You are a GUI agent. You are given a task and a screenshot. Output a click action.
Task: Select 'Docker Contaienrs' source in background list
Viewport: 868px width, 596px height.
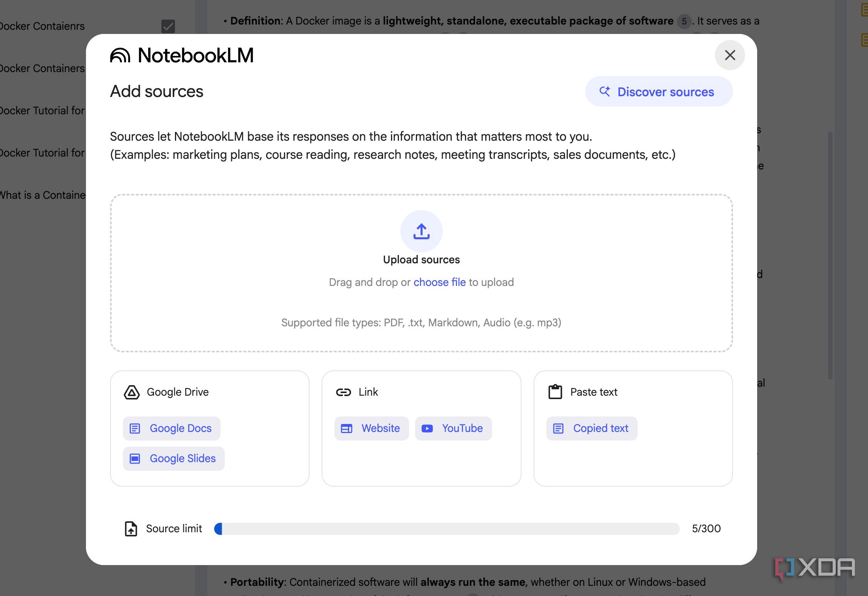(42, 26)
